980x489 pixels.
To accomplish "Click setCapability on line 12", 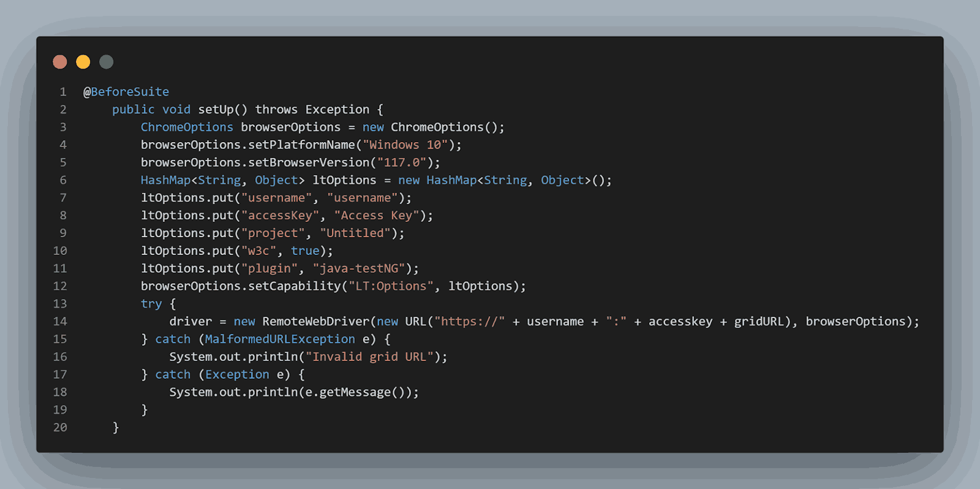I will (295, 286).
